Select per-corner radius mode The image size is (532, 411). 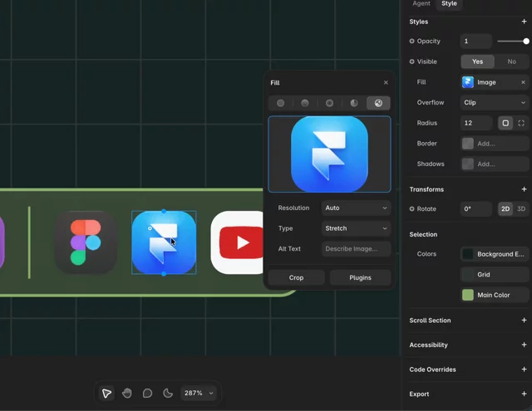(x=521, y=123)
